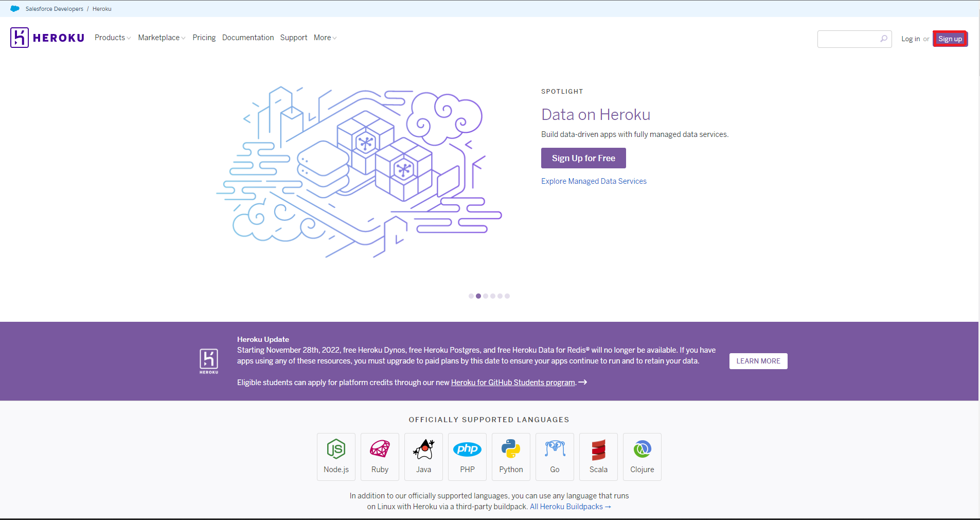Open the Clojure language tile

[x=642, y=457]
